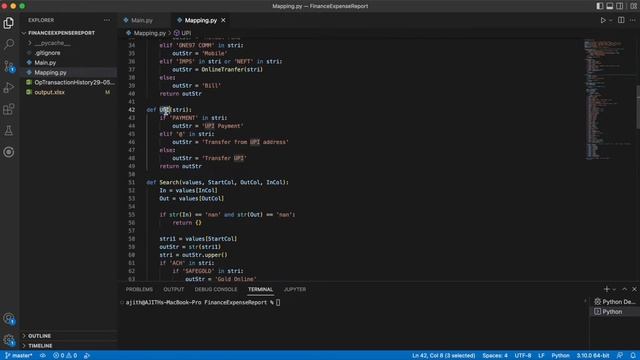Switch to the Main.py editor tab
Screen dimensions: 640x360
[x=141, y=20]
